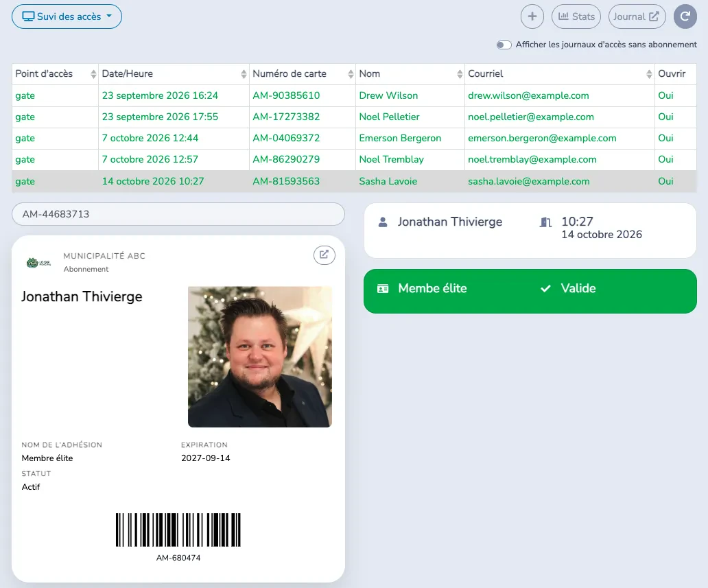
Task: Click the door icon beside 10:27
Action: pos(545,222)
